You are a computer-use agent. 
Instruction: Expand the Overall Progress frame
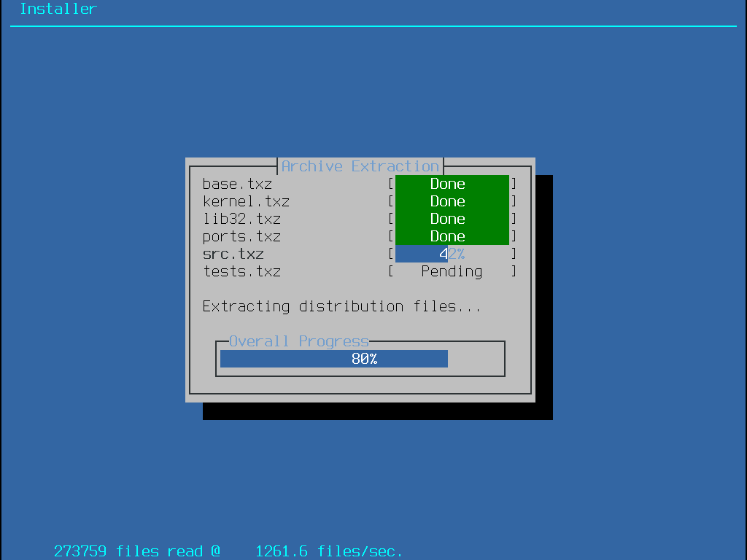(x=298, y=341)
